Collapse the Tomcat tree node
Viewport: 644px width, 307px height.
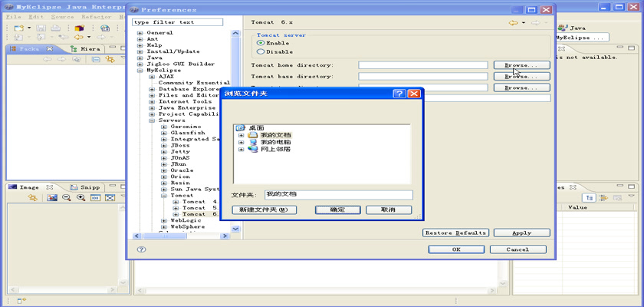tap(164, 196)
